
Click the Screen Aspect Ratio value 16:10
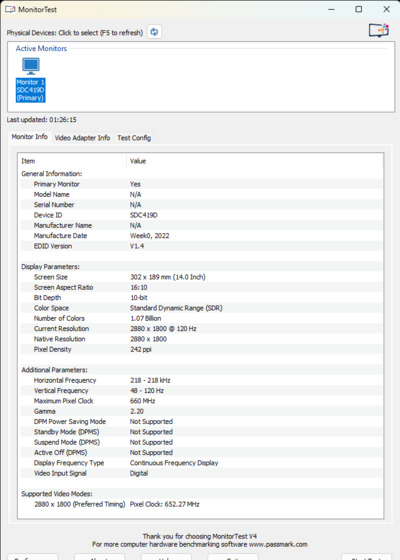pos(139,288)
